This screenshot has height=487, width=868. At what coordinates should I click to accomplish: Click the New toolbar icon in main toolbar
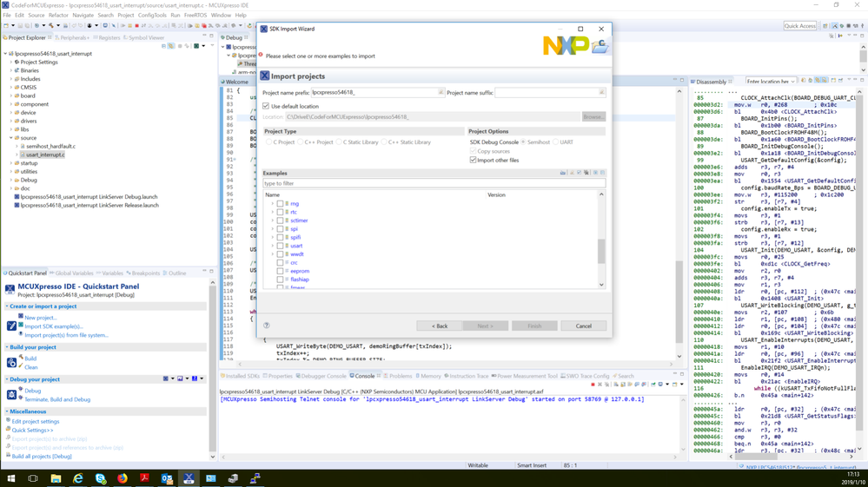coord(5,25)
